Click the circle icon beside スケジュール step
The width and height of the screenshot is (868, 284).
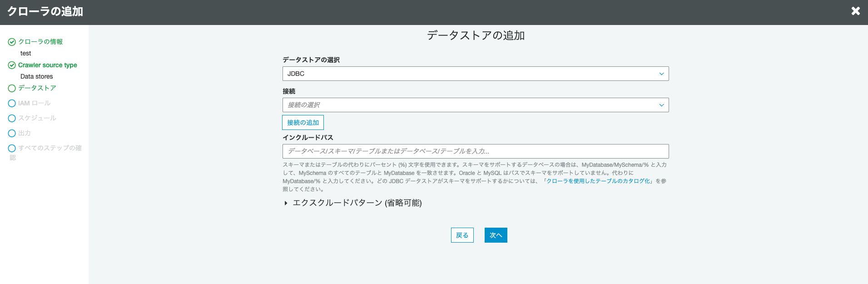click(x=12, y=118)
